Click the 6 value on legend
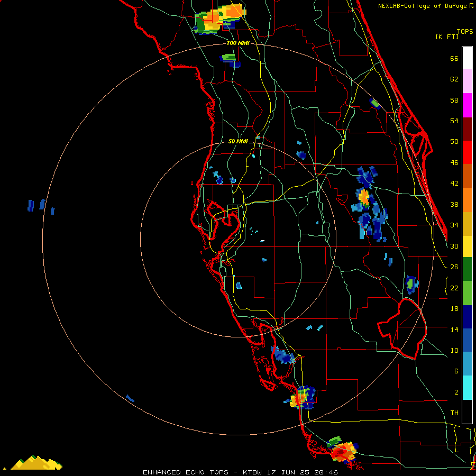 click(x=456, y=371)
